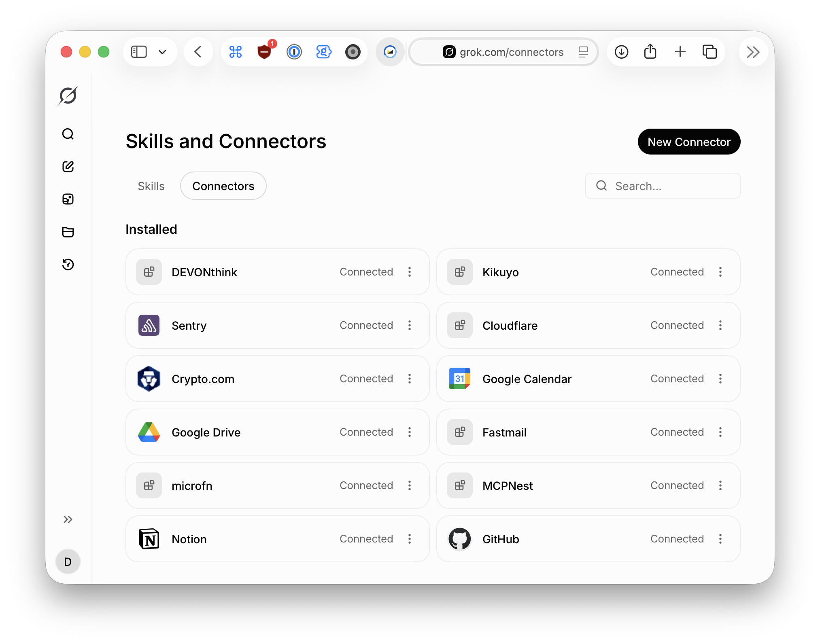Open options menu for Fastmail
The height and width of the screenshot is (644, 820).
tap(720, 432)
